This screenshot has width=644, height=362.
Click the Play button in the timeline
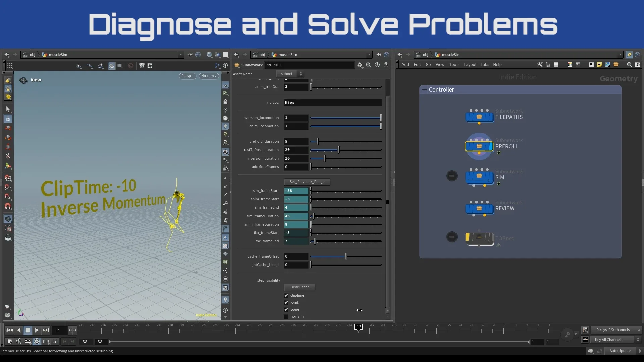[x=37, y=330]
